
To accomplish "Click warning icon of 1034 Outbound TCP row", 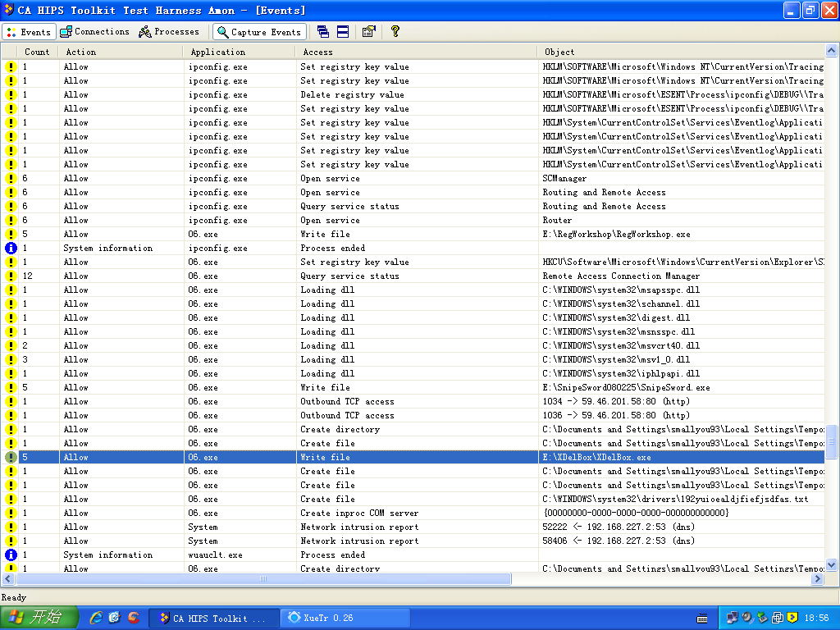I will [x=11, y=401].
